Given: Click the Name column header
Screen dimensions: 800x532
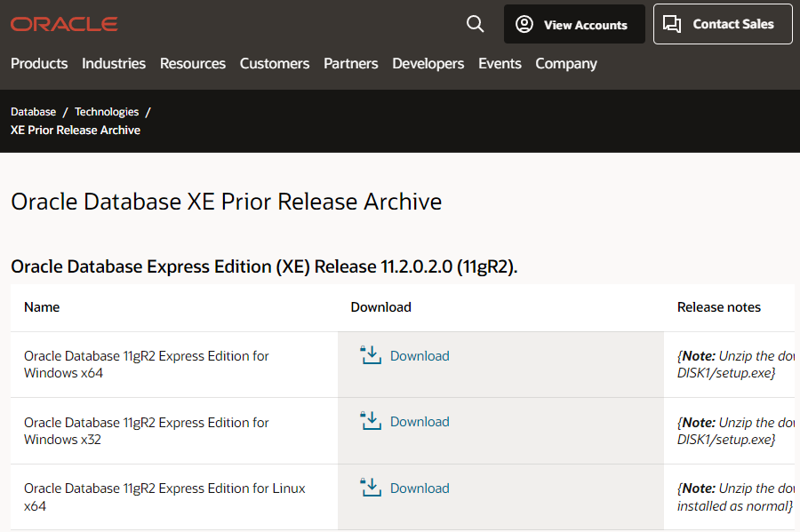Looking at the screenshot, I should point(42,307).
